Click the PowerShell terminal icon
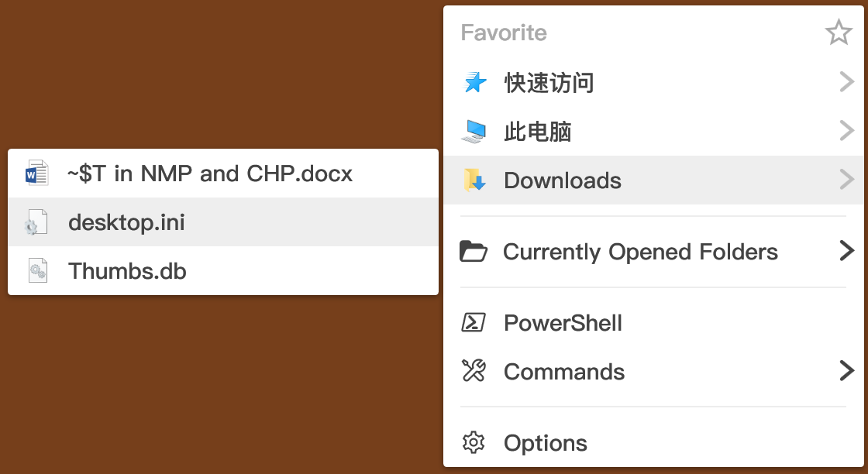This screenshot has height=474, width=868. [x=474, y=322]
